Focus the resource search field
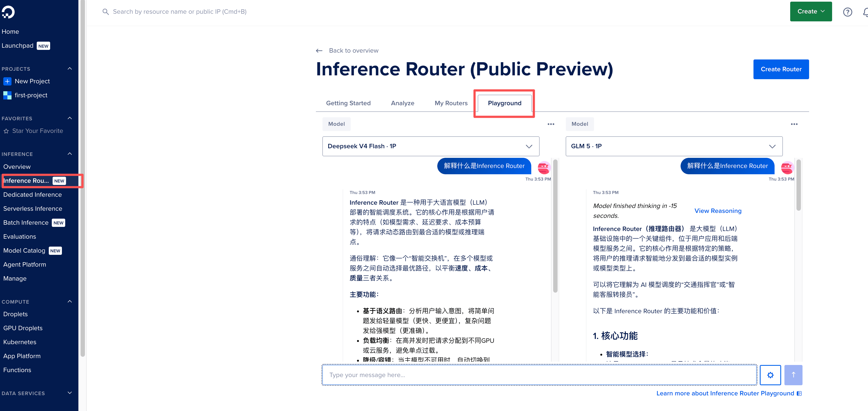The height and width of the screenshot is (411, 868). click(179, 12)
